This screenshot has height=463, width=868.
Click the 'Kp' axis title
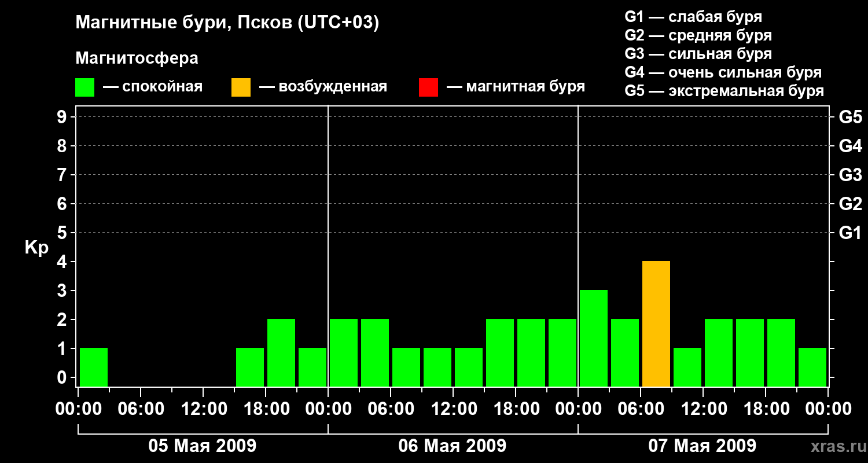pos(36,248)
